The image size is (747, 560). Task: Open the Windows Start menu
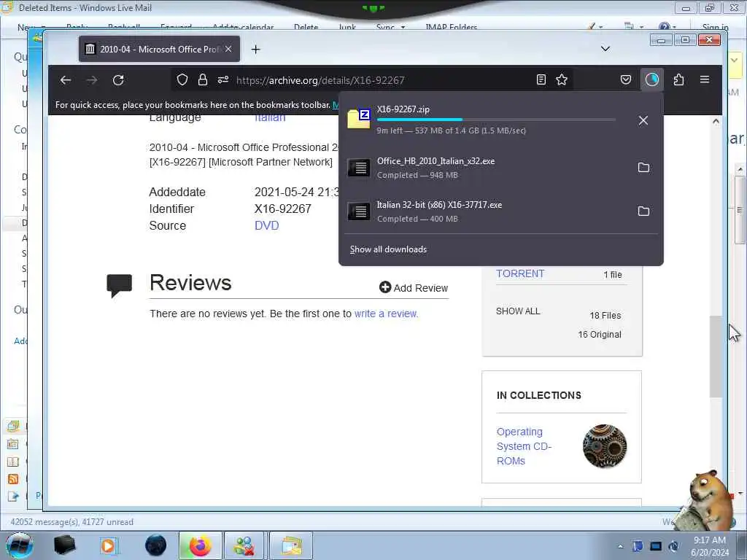[20, 545]
